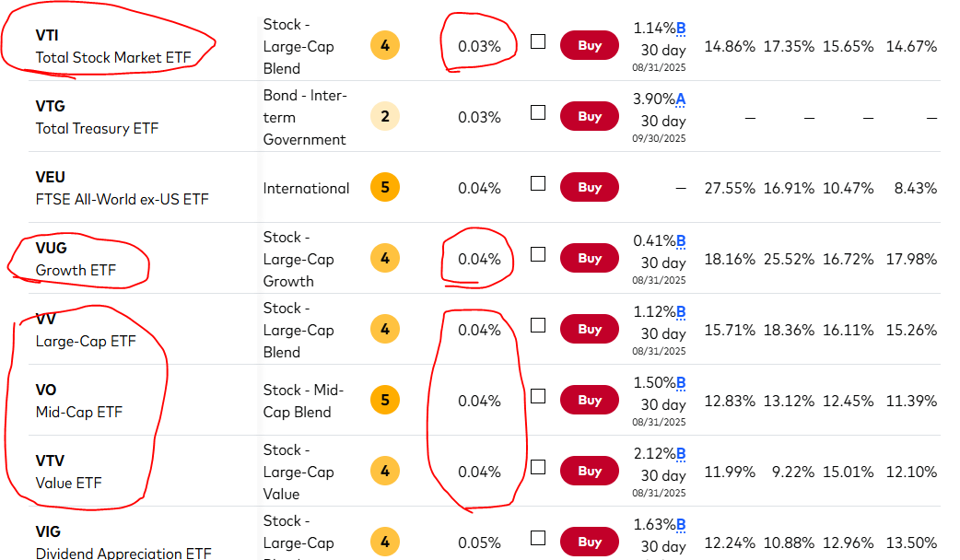Screen dimensions: 960x560
Task: Open footnote B beside the 1.14% yield
Action: click(x=681, y=29)
